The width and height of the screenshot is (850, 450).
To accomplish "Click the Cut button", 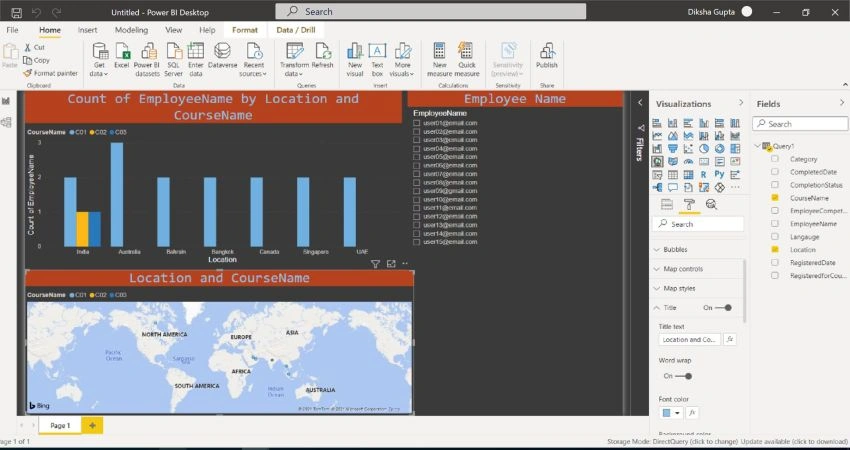I will pyautogui.click(x=35, y=47).
